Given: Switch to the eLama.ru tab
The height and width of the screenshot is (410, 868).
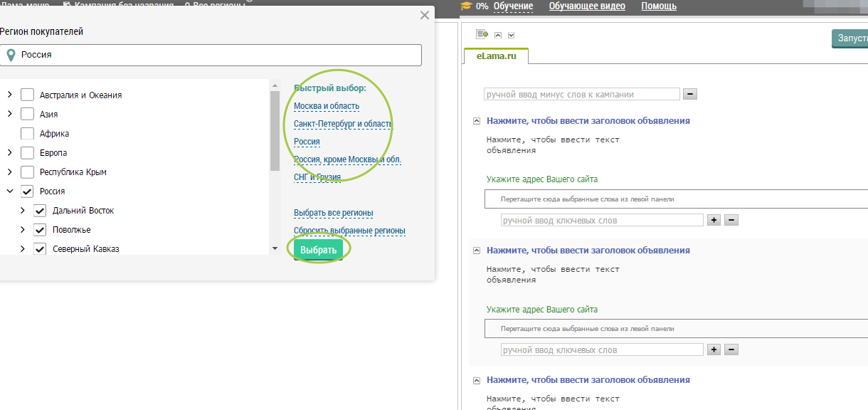Looking at the screenshot, I should click(495, 56).
